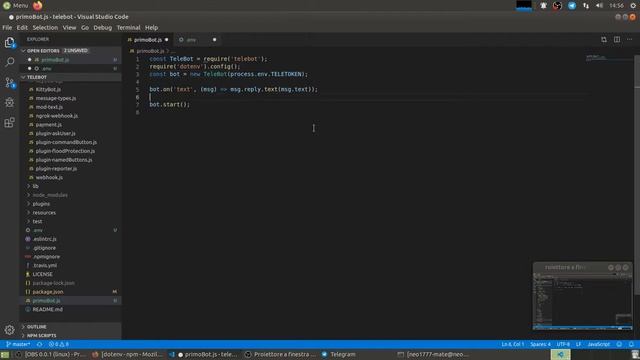This screenshot has height=360, width=640.
Task: Open .travis.yml in the explorer
Action: pos(71,265)
